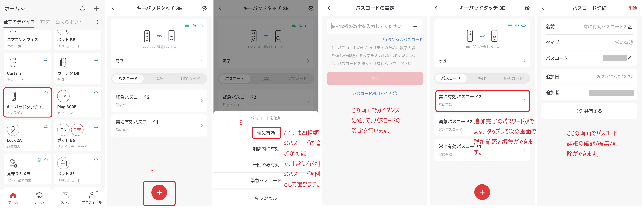Turn ボット B5 OFF

[x=77, y=130]
